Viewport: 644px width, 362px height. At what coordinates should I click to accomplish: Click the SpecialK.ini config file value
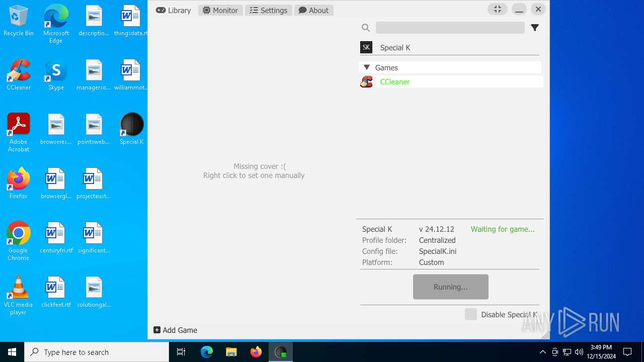438,251
